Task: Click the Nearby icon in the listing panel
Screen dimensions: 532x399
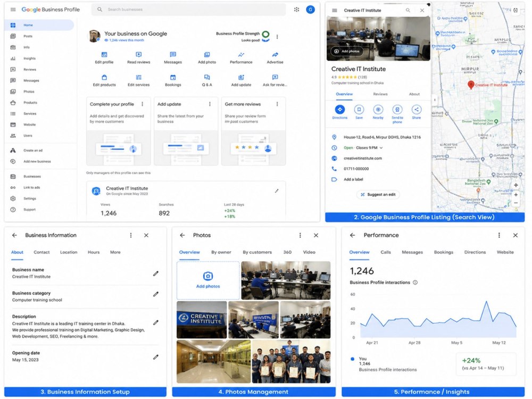Action: point(378,110)
